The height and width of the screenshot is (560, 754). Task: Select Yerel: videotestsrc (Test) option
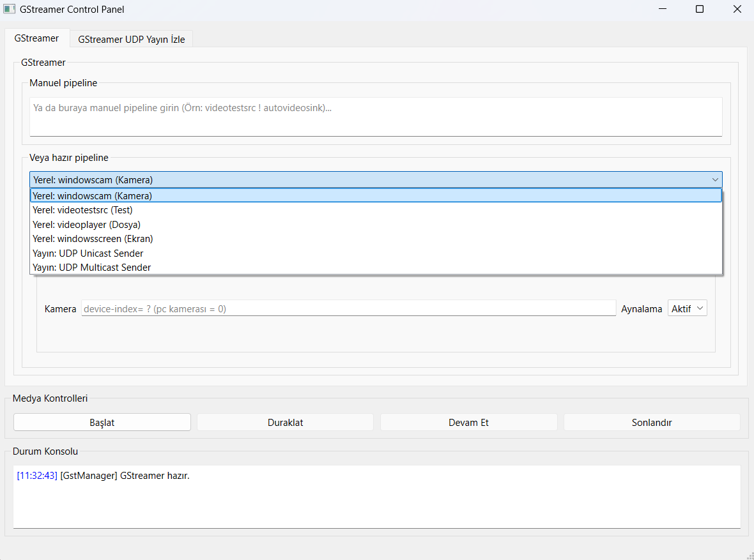pyautogui.click(x=82, y=210)
